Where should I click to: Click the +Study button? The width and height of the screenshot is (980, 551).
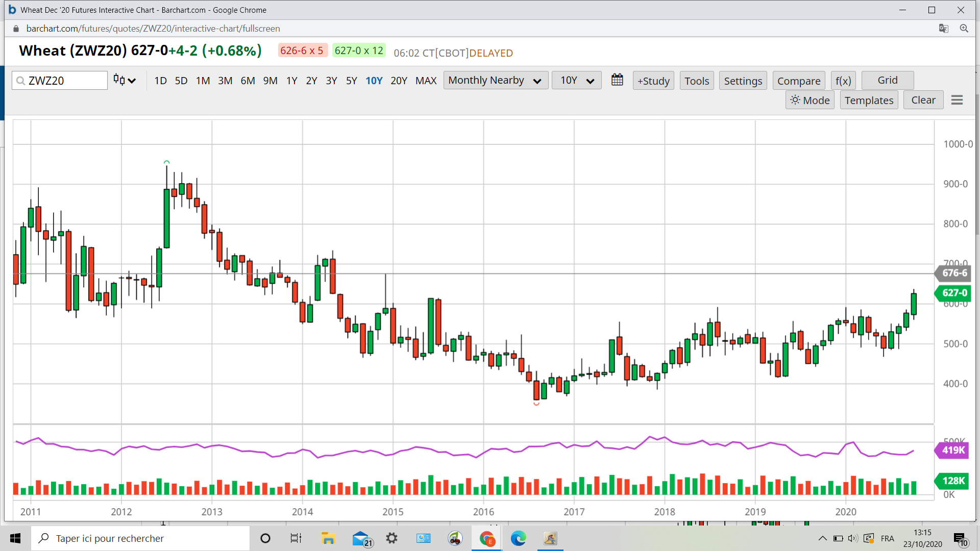[653, 81]
